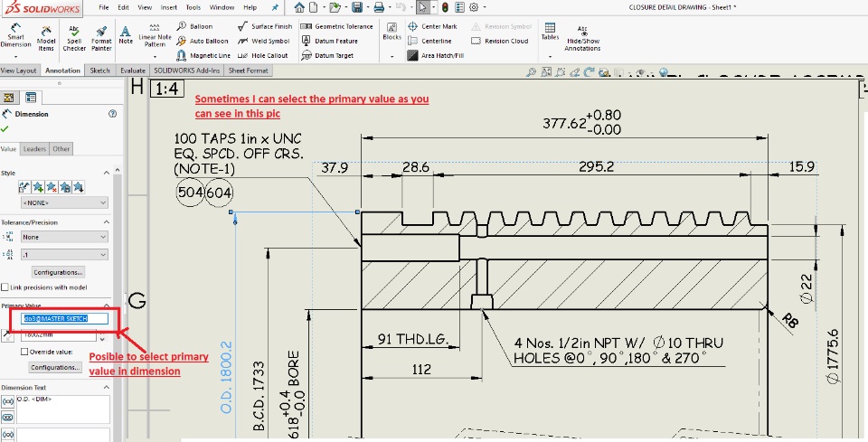The image size is (868, 442).
Task: Open the Tools menu
Action: [193, 7]
